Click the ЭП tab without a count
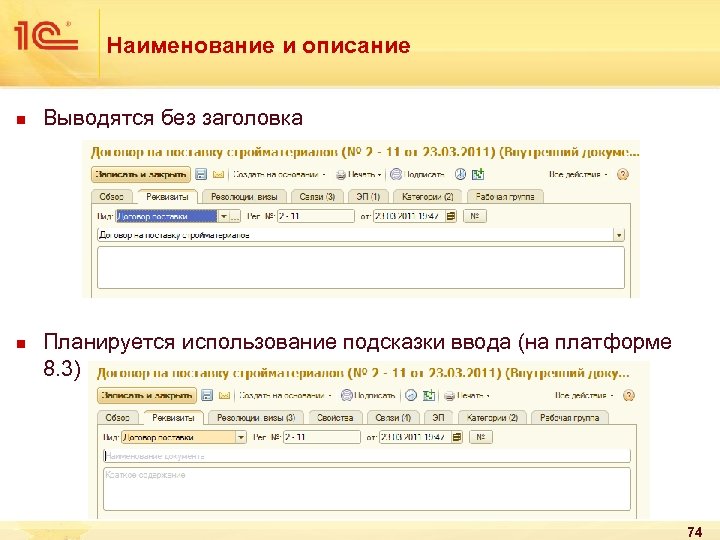Screen dimensions: 720x540 point(439,417)
